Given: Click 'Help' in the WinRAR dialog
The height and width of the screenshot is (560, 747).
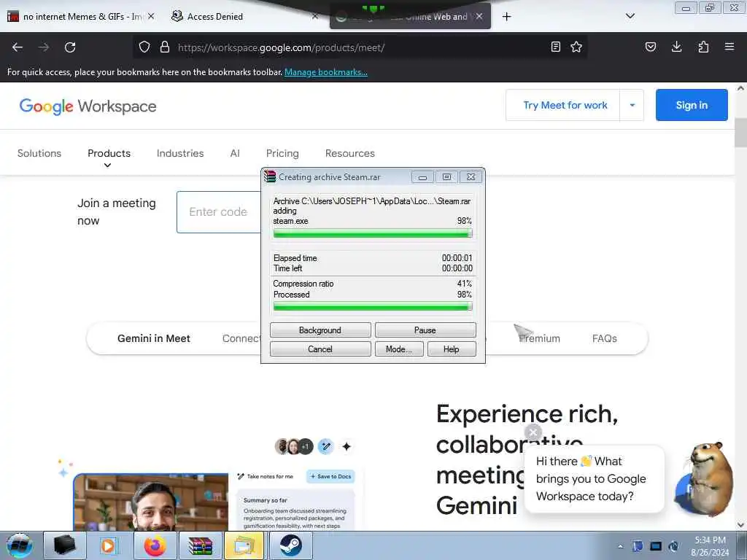Looking at the screenshot, I should point(451,349).
